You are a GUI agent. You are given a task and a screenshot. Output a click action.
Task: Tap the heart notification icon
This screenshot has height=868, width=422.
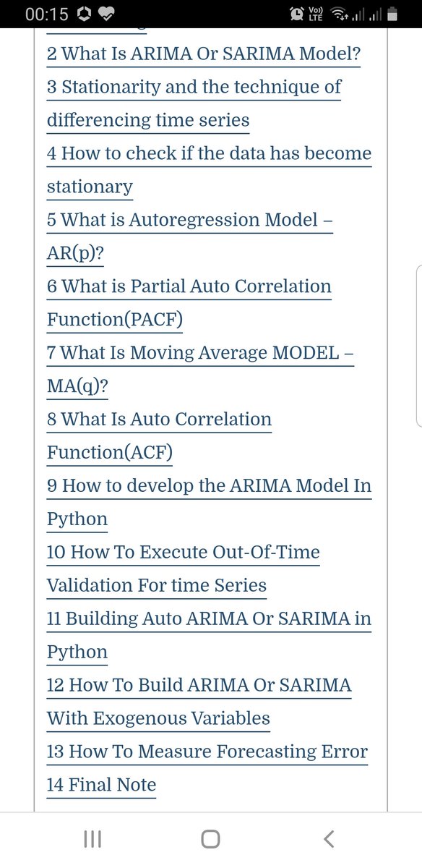pyautogui.click(x=105, y=14)
